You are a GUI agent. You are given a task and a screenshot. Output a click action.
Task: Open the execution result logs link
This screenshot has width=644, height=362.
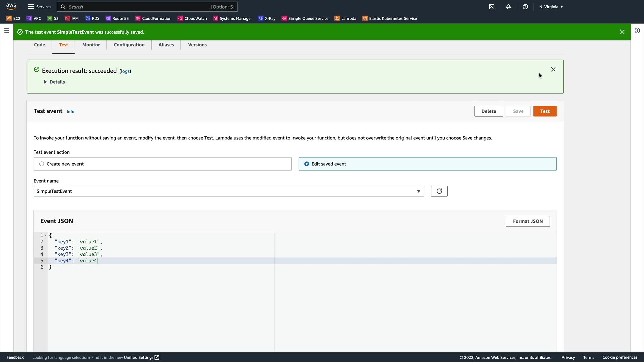click(125, 71)
